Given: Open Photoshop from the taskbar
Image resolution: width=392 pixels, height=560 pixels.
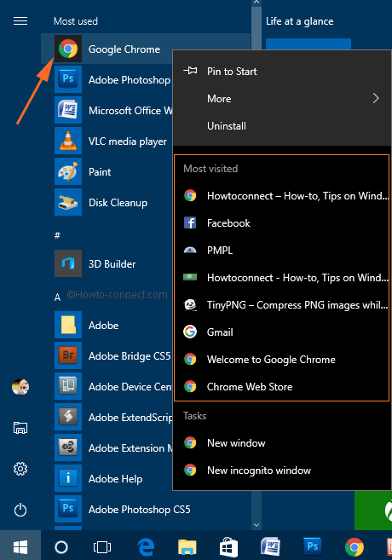Looking at the screenshot, I should (x=313, y=546).
